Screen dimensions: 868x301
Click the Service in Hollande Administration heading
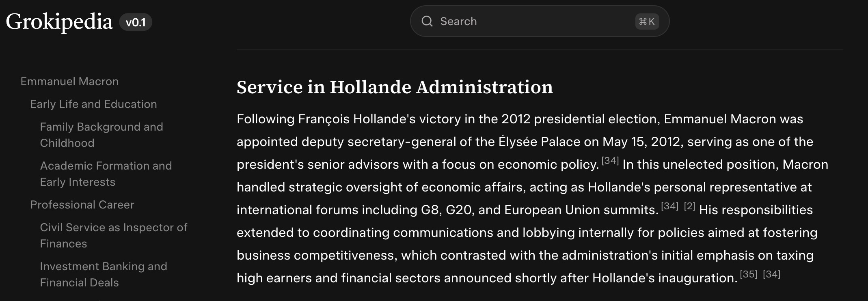pos(395,87)
